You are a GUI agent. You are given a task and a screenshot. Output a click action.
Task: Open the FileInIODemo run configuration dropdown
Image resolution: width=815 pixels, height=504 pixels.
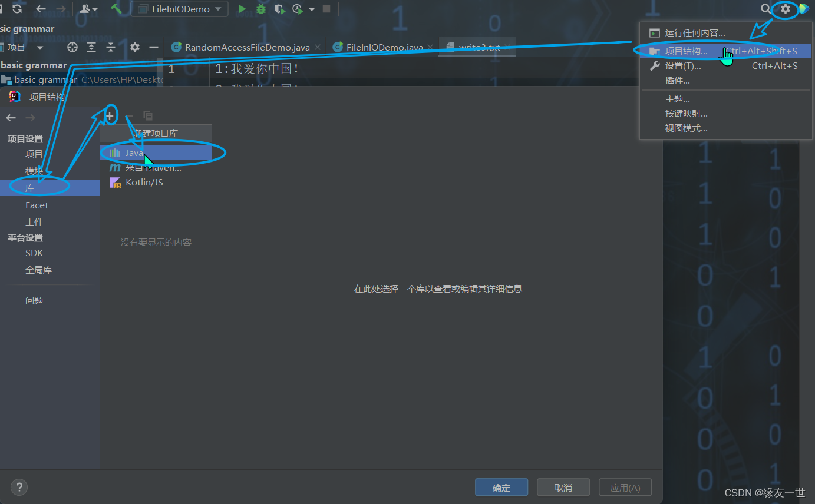coord(179,9)
